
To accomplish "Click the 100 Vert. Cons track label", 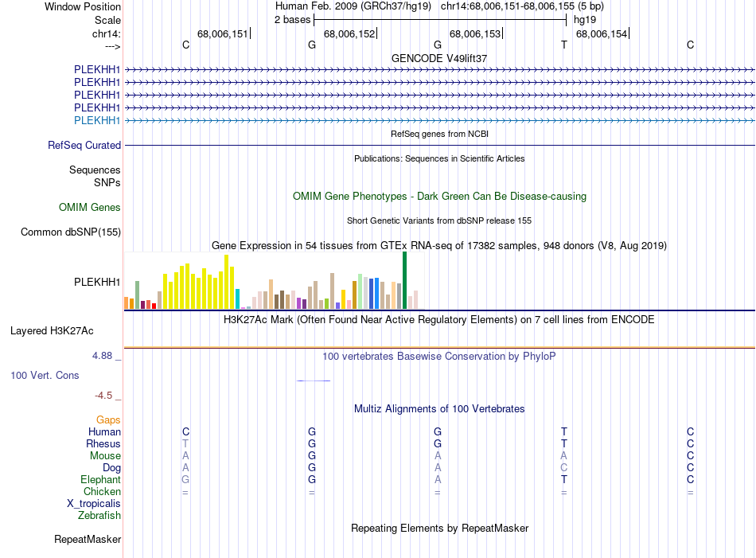I will [45, 375].
